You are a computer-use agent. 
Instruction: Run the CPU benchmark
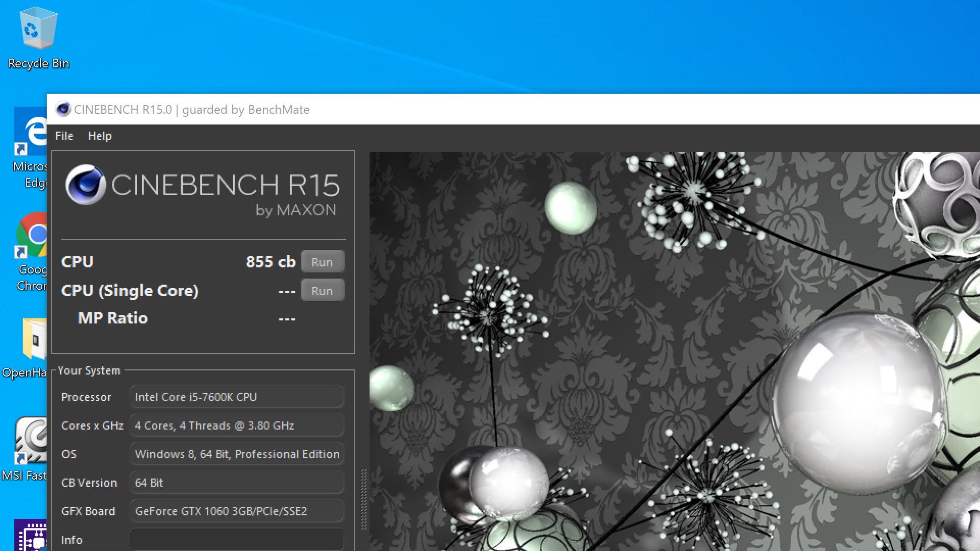[x=323, y=262]
